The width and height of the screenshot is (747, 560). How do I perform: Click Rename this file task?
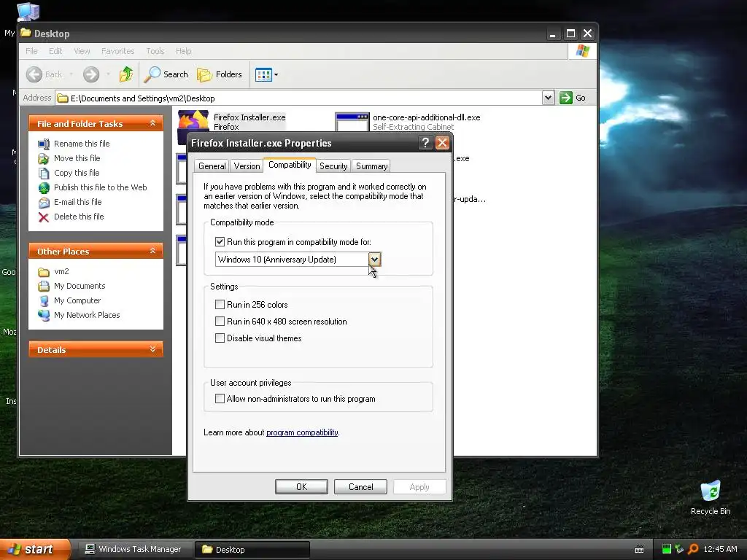[82, 144]
